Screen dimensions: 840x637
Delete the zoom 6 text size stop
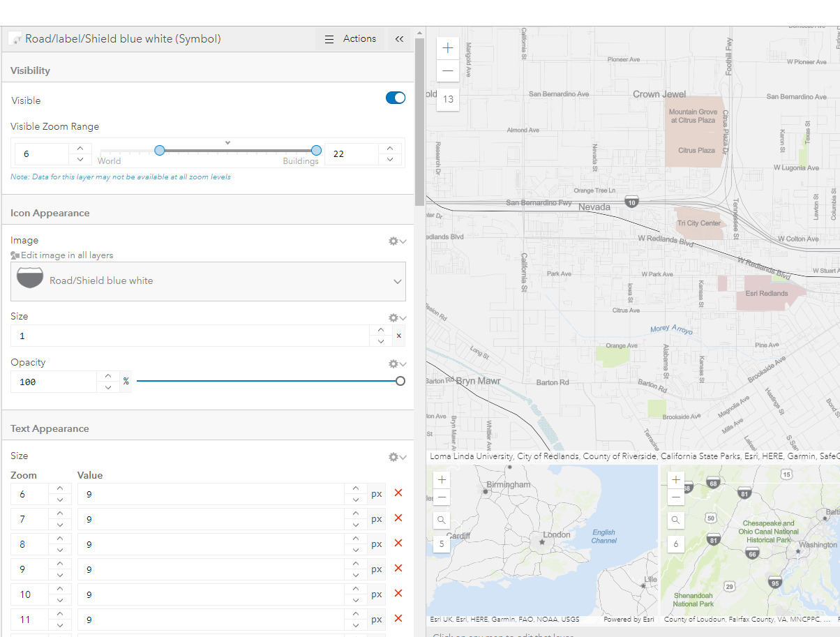(x=398, y=493)
